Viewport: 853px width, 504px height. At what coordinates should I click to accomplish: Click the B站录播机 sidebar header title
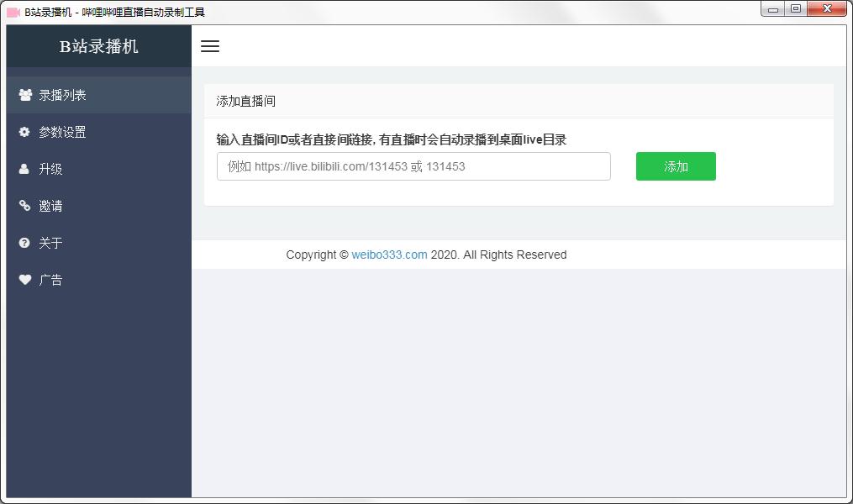[x=98, y=46]
